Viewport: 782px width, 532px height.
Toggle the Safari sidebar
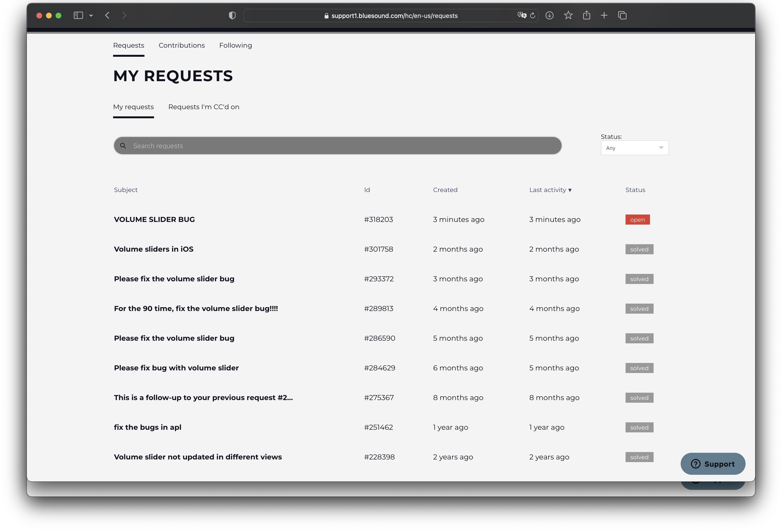click(x=78, y=15)
